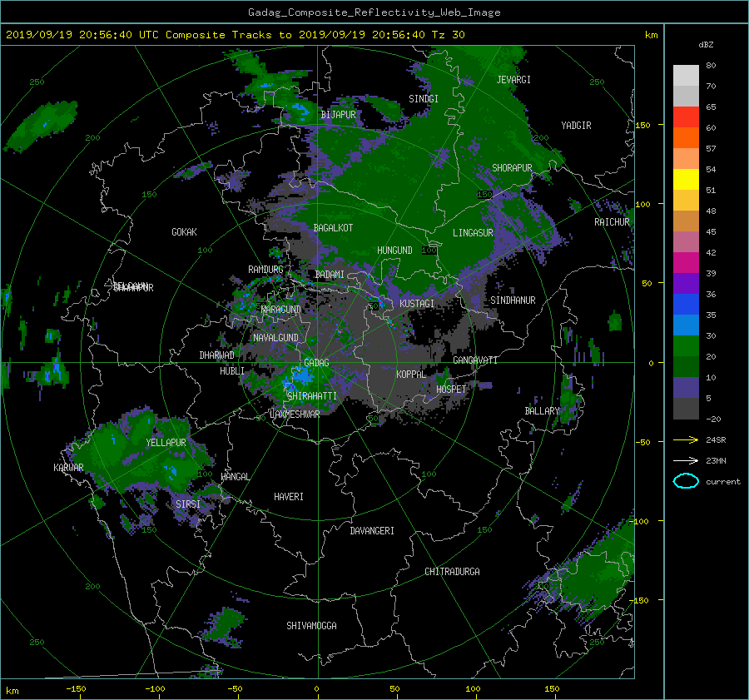Click the 'km' unit label at bottom-left axis
749x700 pixels.
pos(12,691)
